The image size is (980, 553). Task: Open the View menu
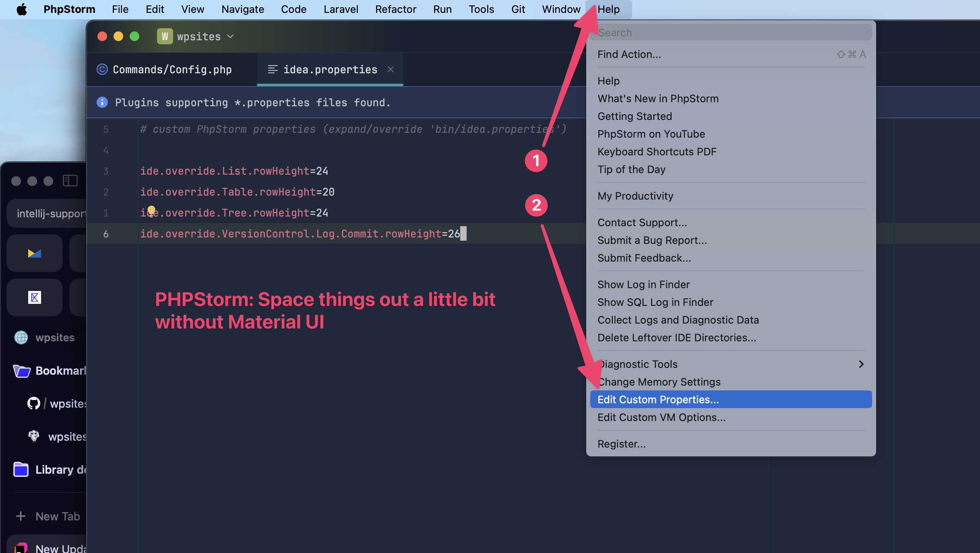pyautogui.click(x=192, y=9)
